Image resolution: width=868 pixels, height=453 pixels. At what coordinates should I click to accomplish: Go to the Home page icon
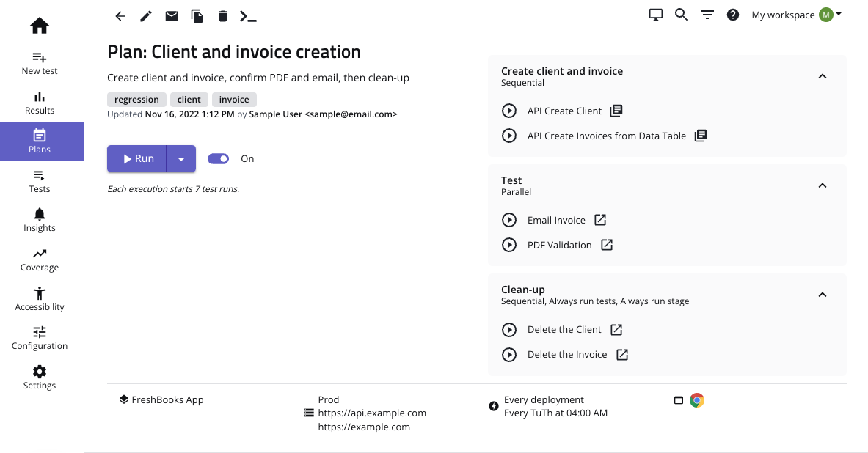(x=40, y=26)
